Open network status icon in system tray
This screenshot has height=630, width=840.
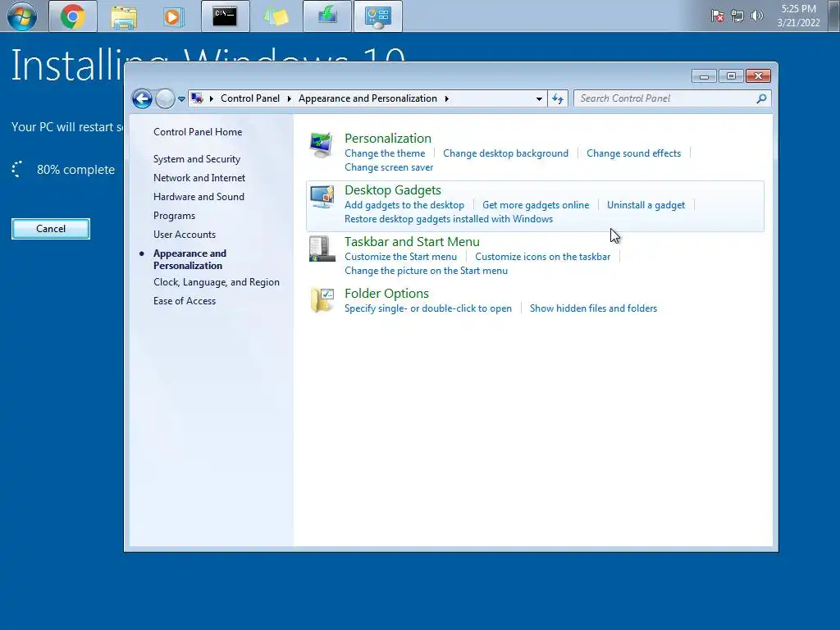[737, 16]
